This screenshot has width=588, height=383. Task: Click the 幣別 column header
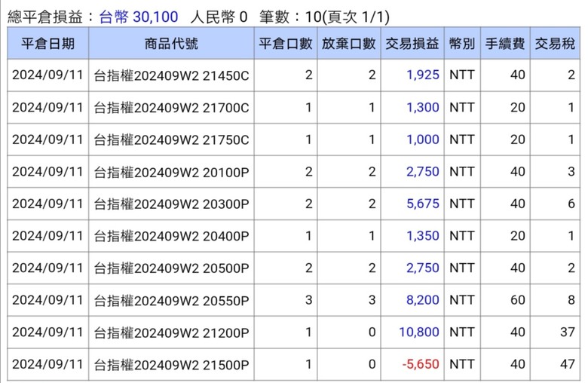[x=462, y=44]
